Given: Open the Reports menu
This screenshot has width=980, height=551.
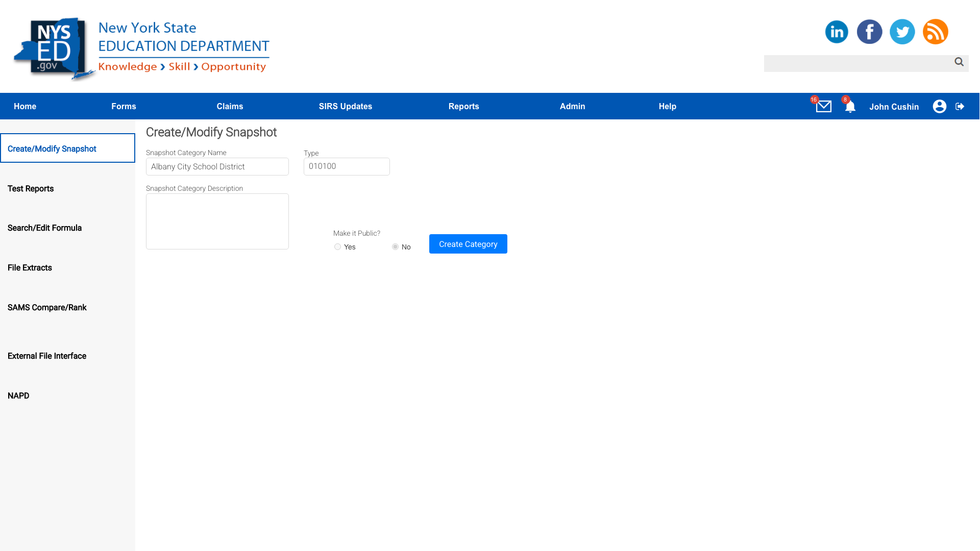Looking at the screenshot, I should (463, 106).
